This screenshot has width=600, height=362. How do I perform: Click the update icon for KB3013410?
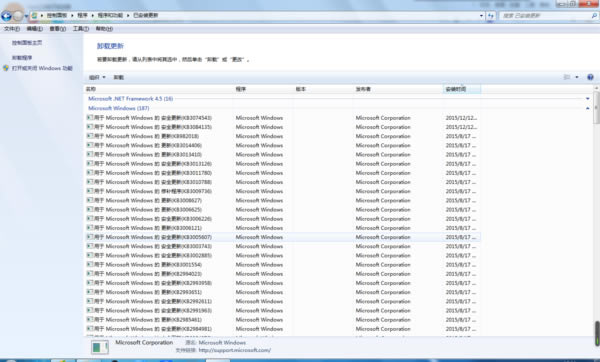coord(90,154)
